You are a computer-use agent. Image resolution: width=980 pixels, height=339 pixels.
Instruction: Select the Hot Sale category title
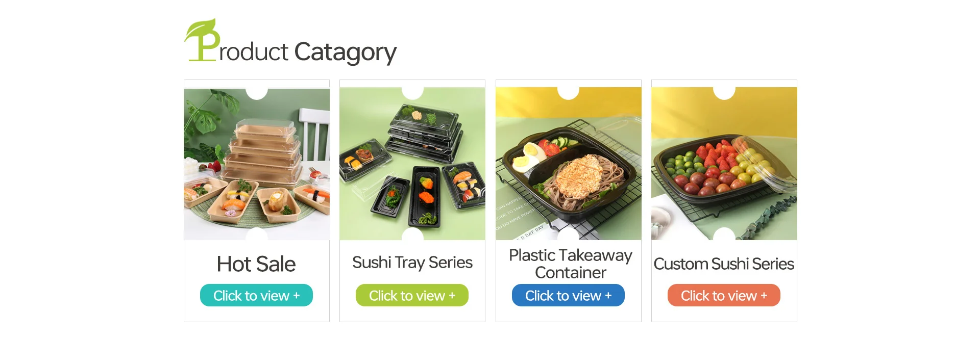(x=256, y=264)
